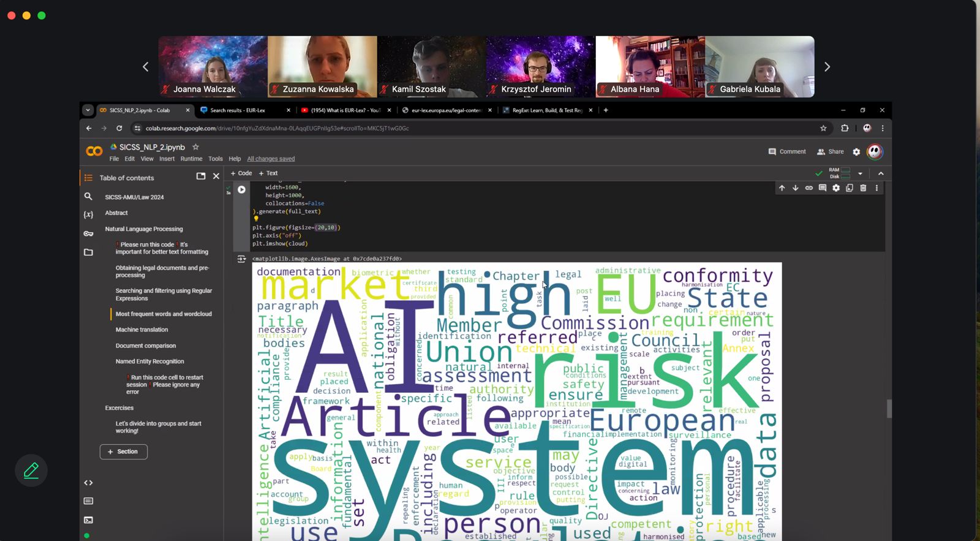Show previous participants arrow
980x541 pixels.
[x=146, y=67]
